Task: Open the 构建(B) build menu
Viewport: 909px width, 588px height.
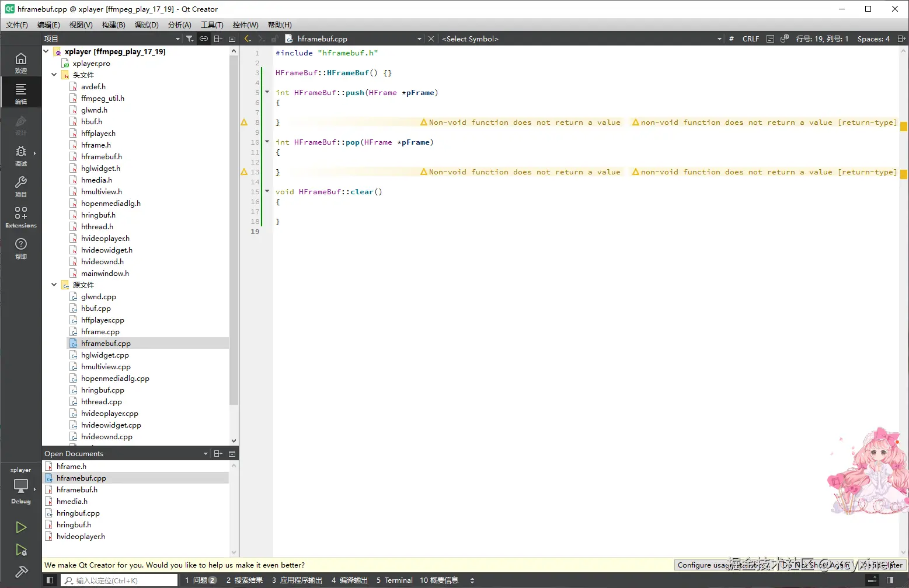Action: 113,24
